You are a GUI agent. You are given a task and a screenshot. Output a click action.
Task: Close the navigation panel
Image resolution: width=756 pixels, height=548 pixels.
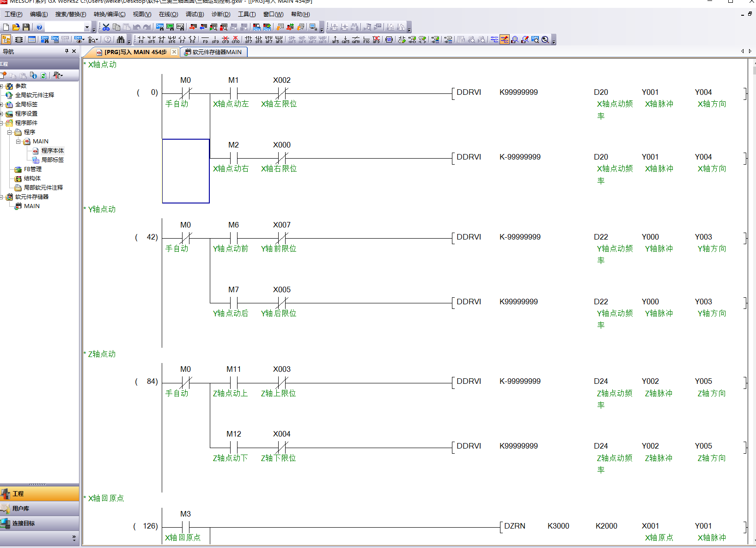74,51
